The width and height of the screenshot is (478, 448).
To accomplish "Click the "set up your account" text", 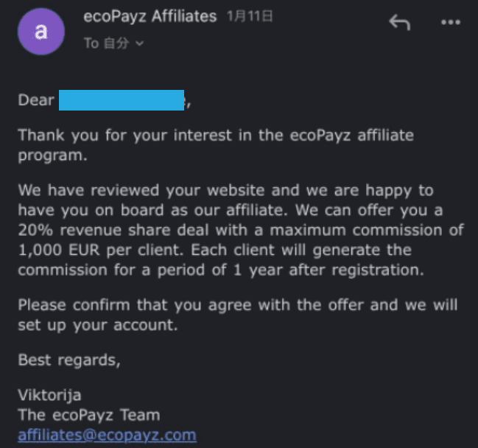I will pyautogui.click(x=97, y=325).
